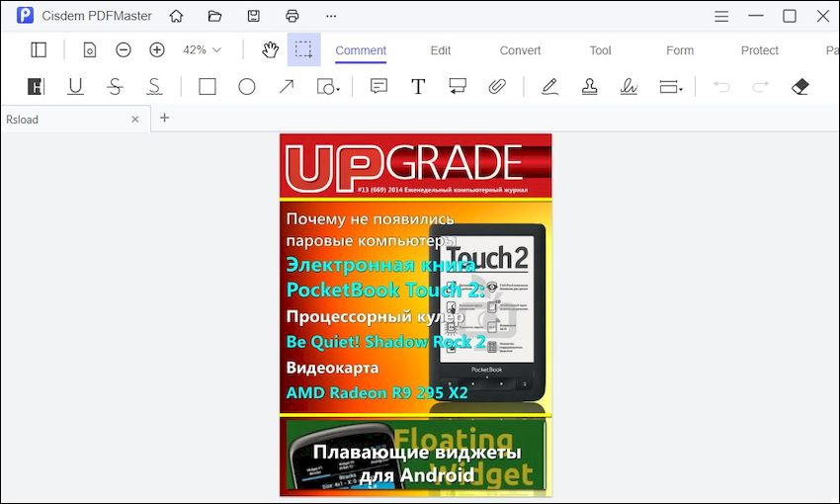Screen dimensions: 840x504
Task: Click the 'Видеокарта' heading
Action: point(333,368)
